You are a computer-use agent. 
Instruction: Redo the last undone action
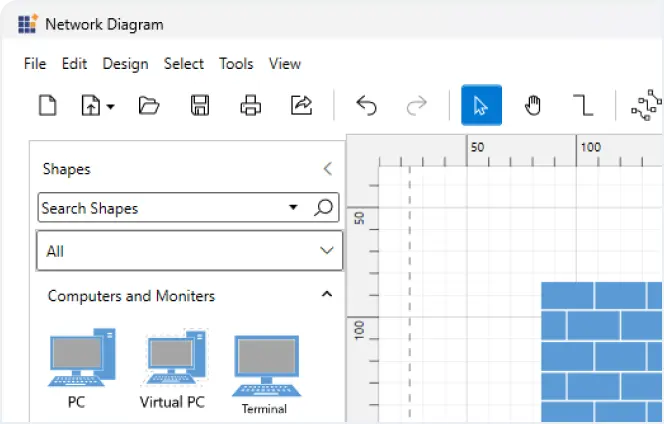pos(416,105)
